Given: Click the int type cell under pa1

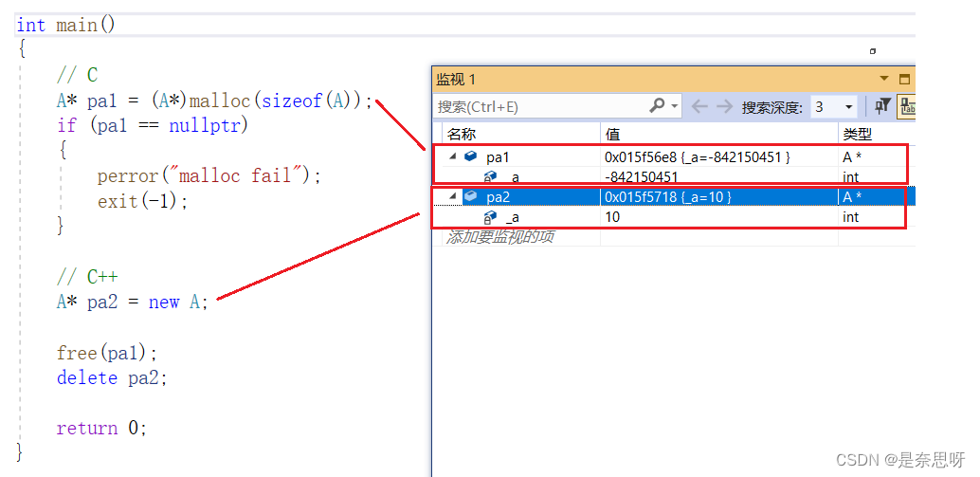Looking at the screenshot, I should pos(850,177).
